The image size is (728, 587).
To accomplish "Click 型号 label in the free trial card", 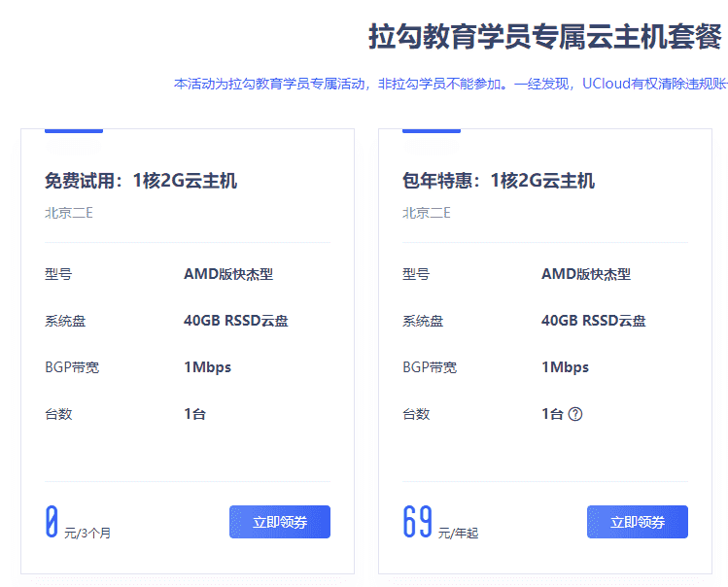I will [x=58, y=274].
